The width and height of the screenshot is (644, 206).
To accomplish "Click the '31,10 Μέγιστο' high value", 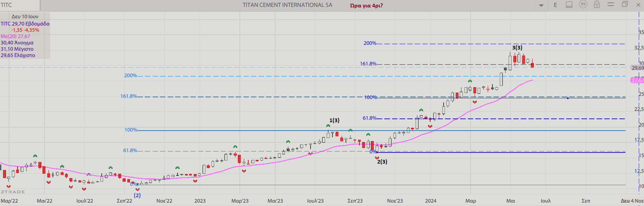I will 17,49.
